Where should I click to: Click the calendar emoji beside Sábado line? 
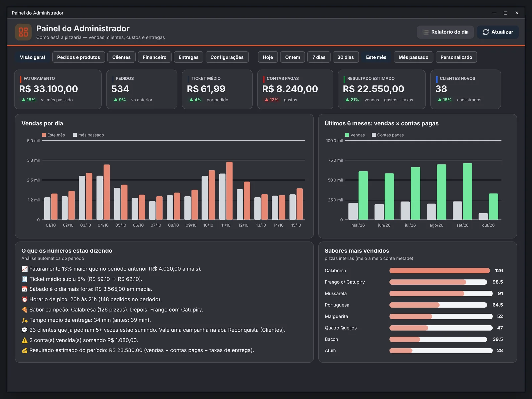pos(24,289)
